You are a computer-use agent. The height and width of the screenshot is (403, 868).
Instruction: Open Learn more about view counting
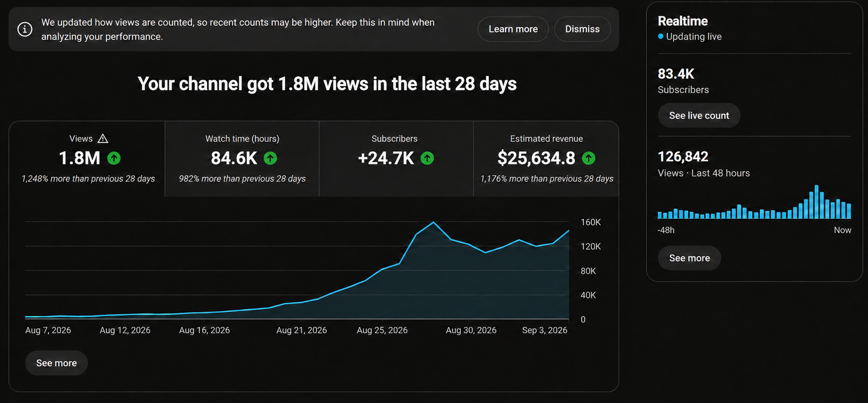click(x=513, y=29)
